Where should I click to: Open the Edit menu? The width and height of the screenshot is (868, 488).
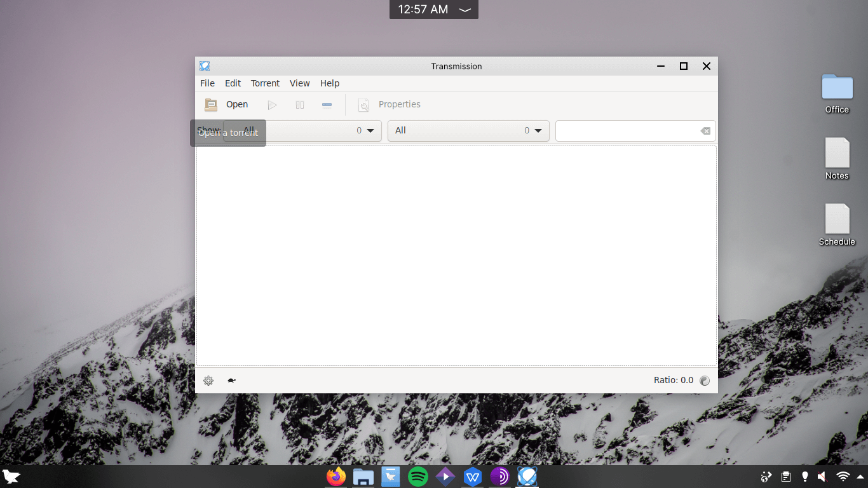(233, 83)
